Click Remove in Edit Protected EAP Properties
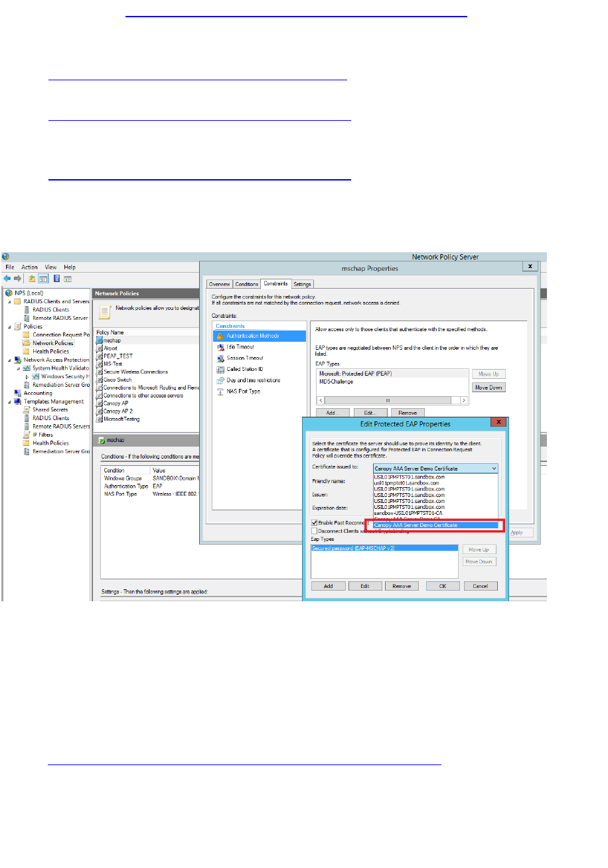This screenshot has width=608, height=868. pyautogui.click(x=402, y=586)
